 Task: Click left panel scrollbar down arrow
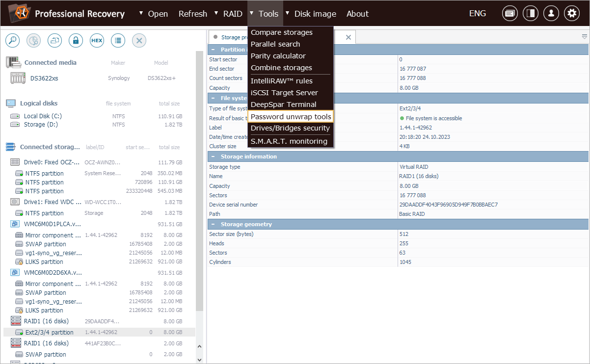[x=200, y=360]
